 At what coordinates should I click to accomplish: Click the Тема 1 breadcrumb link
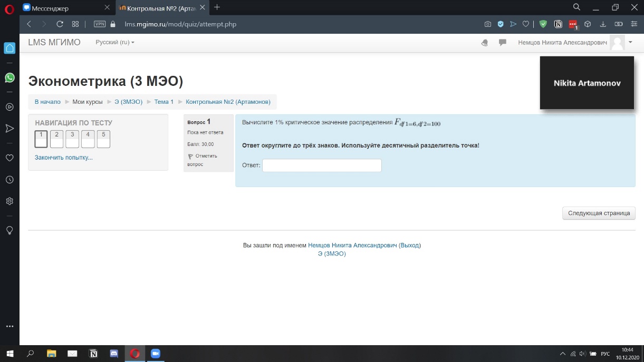pos(164,102)
